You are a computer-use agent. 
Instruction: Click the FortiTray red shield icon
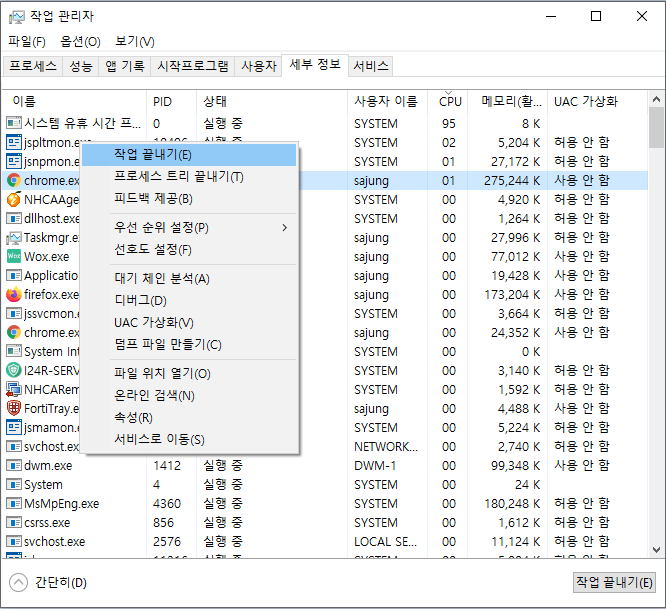pos(14,408)
